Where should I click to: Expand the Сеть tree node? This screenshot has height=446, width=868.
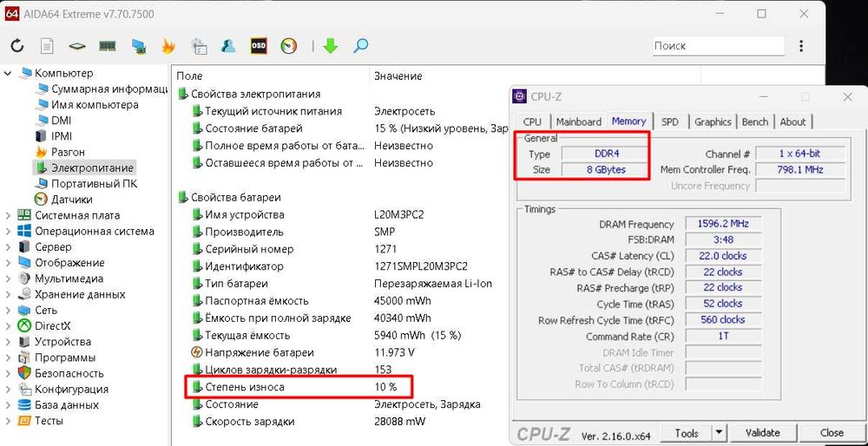click(x=8, y=311)
